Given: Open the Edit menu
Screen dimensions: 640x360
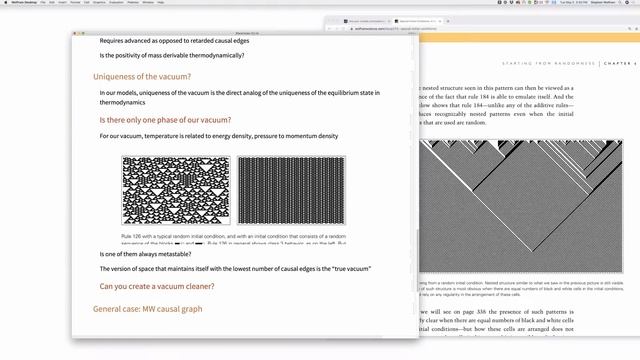Looking at the screenshot, I should [x=52, y=2].
